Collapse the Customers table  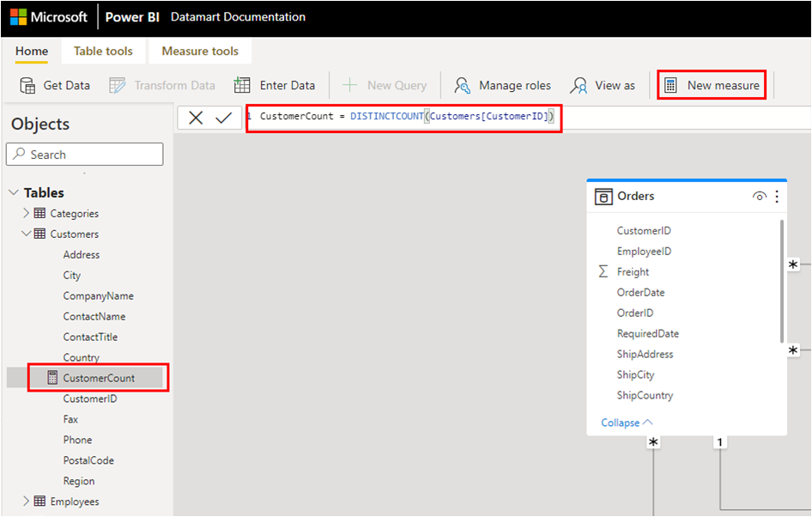26,234
